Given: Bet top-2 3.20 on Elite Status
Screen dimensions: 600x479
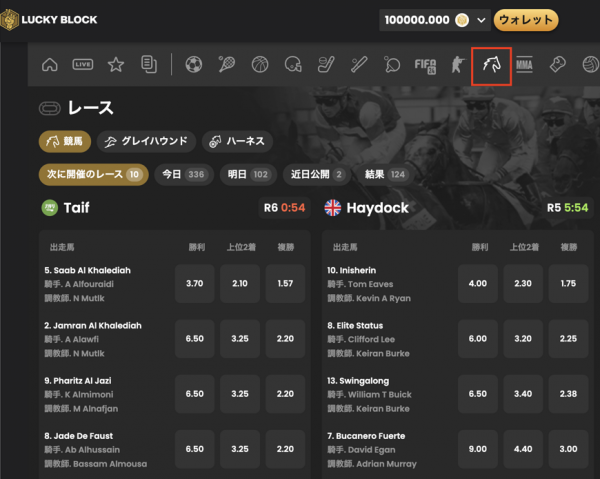Looking at the screenshot, I should 523,339.
